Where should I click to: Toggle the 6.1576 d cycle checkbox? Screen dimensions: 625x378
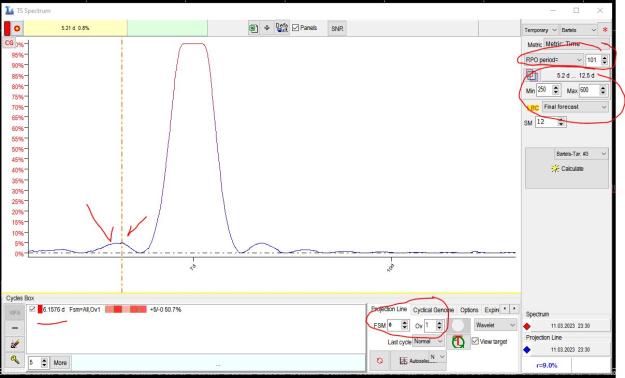[32, 309]
